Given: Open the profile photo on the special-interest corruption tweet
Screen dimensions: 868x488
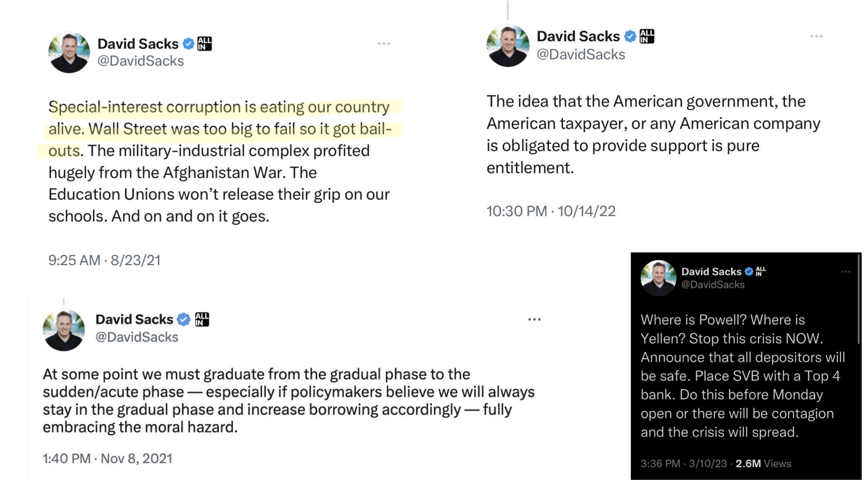Looking at the screenshot, I should tap(69, 52).
